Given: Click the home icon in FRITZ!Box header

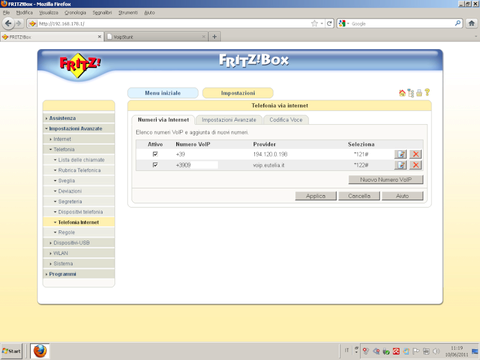Looking at the screenshot, I should click(x=402, y=93).
